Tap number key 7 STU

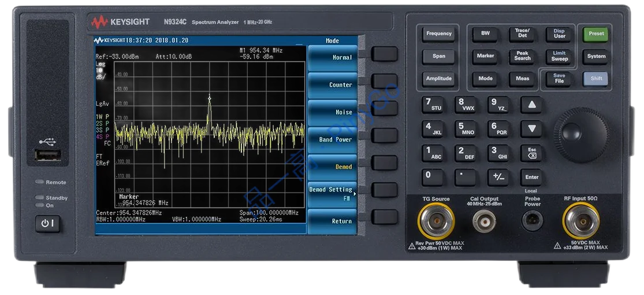(433, 105)
